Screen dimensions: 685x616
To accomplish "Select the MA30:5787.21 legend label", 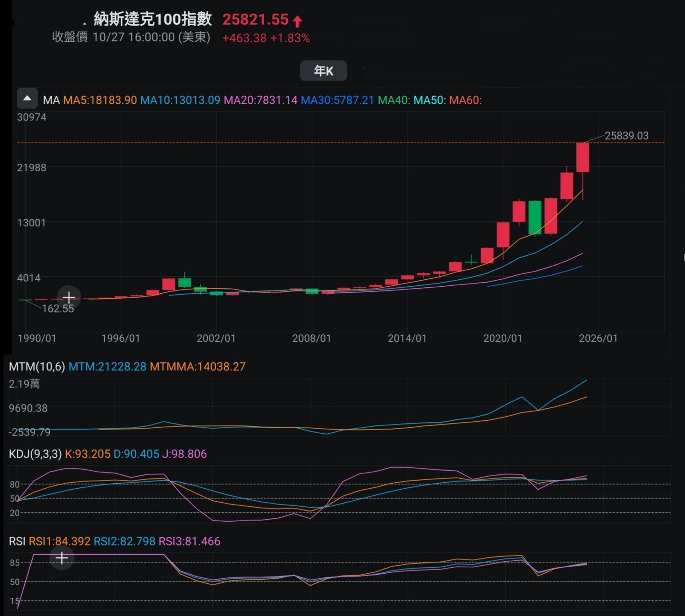I will tap(337, 100).
